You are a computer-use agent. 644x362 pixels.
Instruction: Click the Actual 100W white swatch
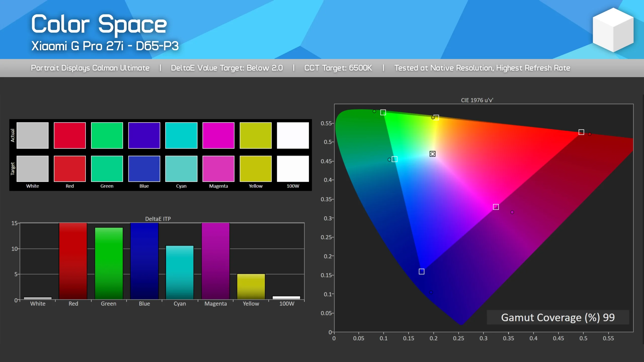pos(293,135)
